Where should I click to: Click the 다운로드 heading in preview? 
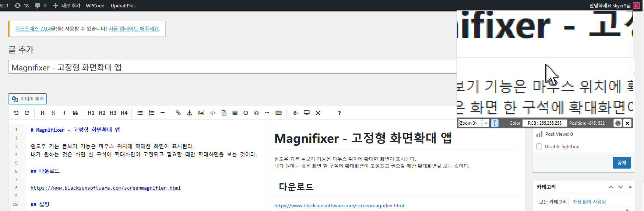point(296,187)
